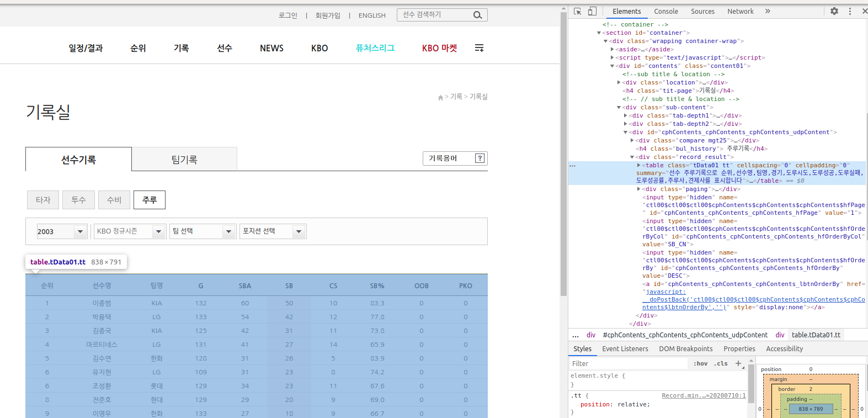Viewport: 868px width, 418px height.
Task: Toggle :hov element state panel
Action: (701, 364)
